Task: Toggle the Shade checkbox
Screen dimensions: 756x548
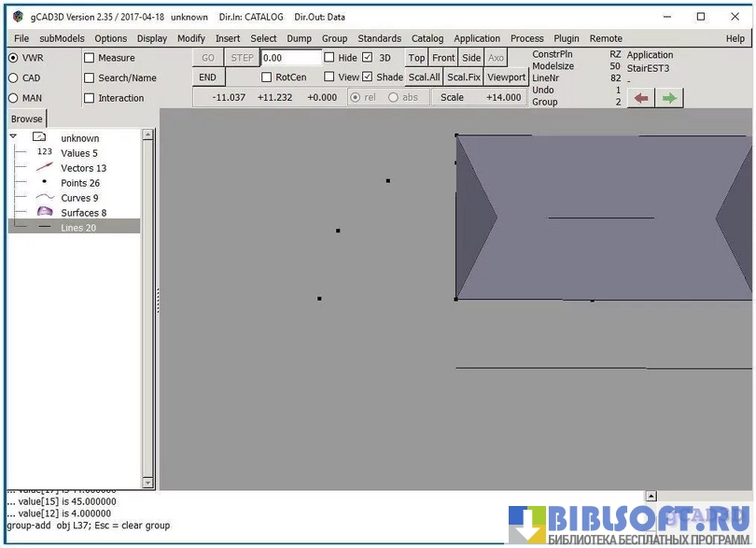Action: point(368,77)
